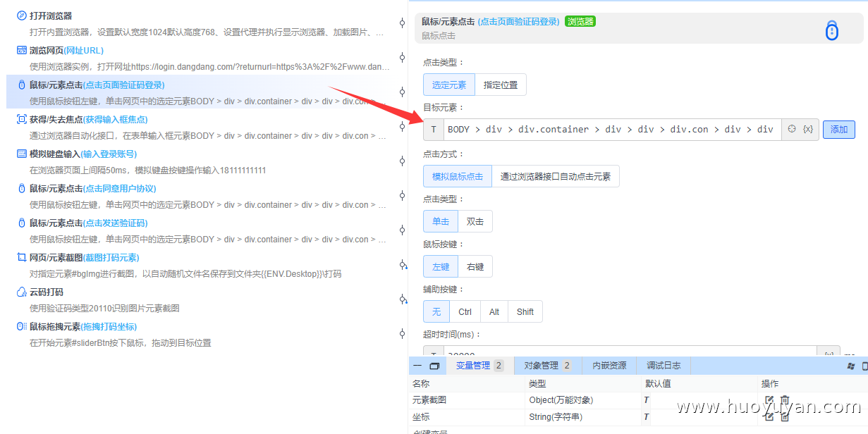This screenshot has width=868, height=434.
Task: Select the 鼠标/元素点击(点击发送验证码) step
Action: point(197,231)
